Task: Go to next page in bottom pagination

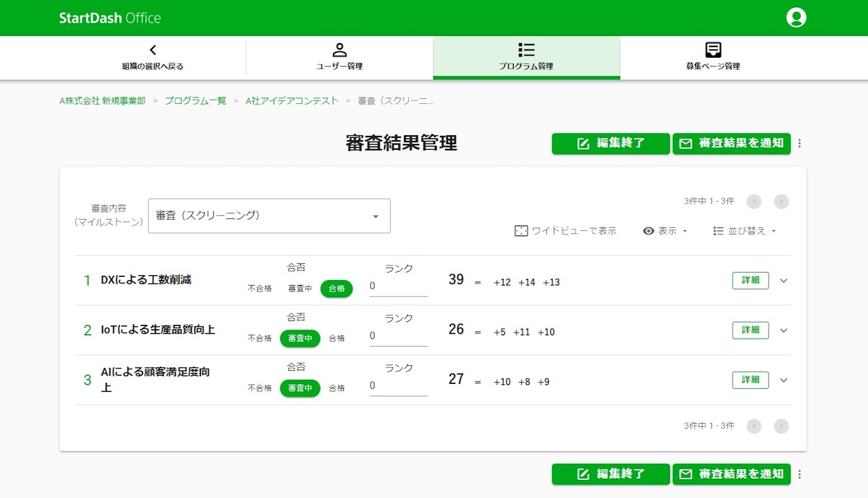Action: (x=781, y=426)
